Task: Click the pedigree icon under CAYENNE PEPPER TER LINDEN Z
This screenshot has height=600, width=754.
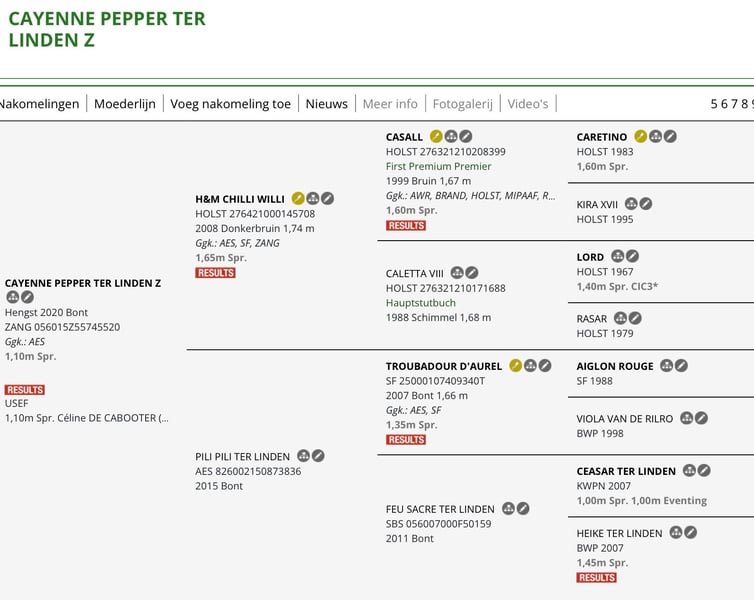Action: 12,297
